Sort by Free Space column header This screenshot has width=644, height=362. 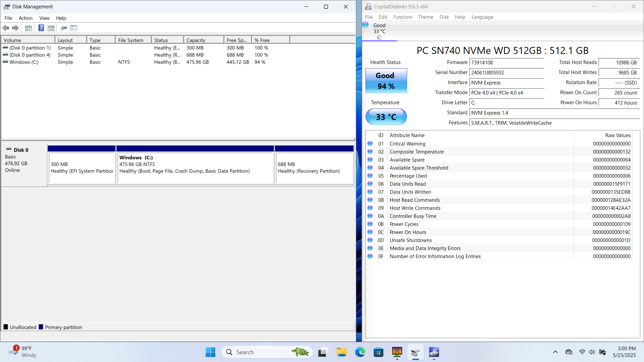238,40
